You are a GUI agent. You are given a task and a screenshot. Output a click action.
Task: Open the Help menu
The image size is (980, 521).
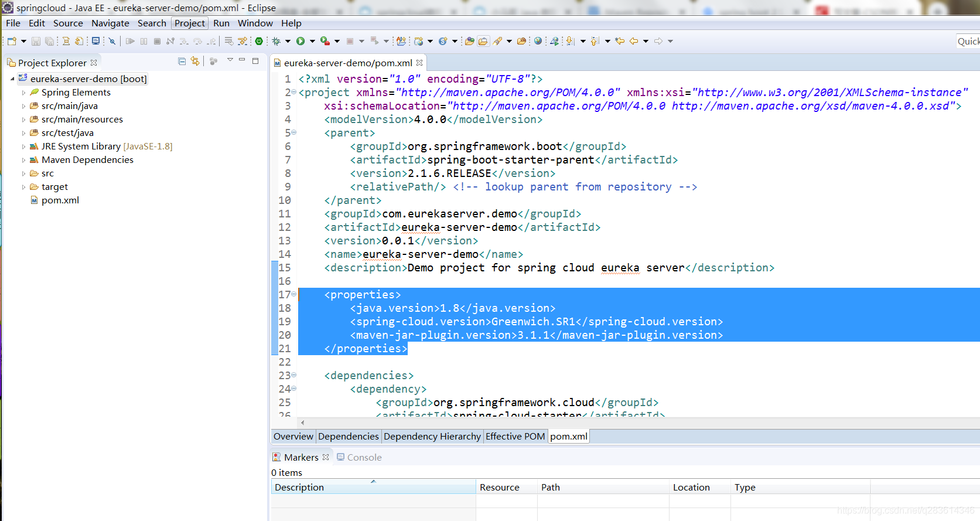point(291,23)
